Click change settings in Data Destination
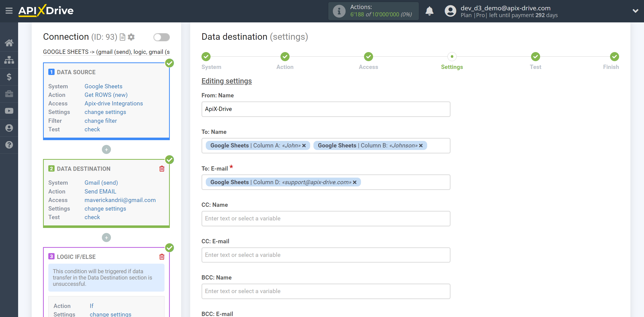The width and height of the screenshot is (644, 317). tap(105, 209)
